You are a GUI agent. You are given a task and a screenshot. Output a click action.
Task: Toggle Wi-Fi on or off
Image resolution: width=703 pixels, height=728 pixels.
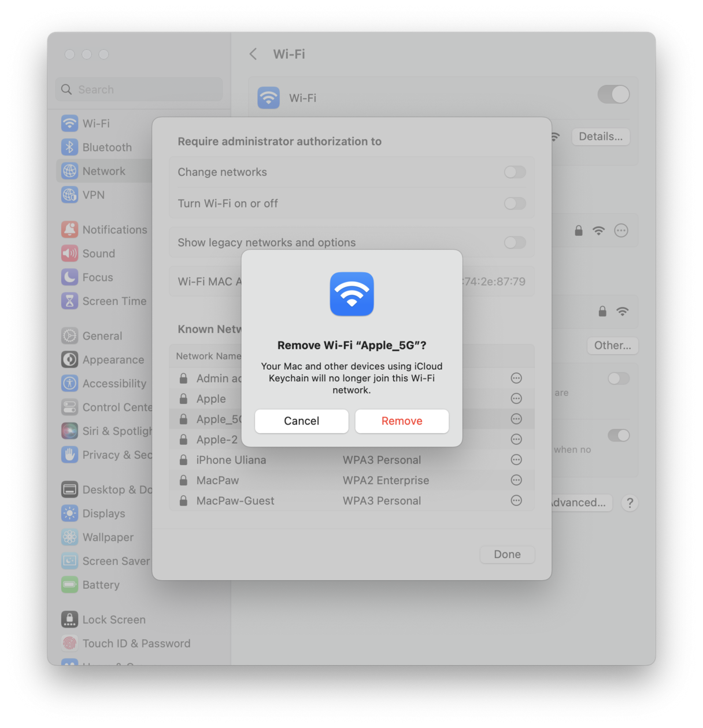pos(613,94)
